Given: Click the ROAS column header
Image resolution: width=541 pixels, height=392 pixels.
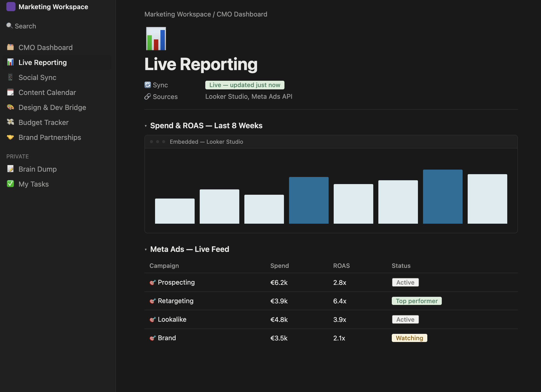Looking at the screenshot, I should click(x=341, y=266).
